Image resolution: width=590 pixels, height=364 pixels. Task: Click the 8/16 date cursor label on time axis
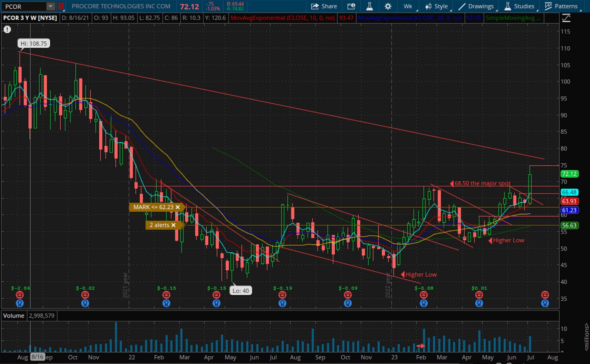click(x=38, y=357)
